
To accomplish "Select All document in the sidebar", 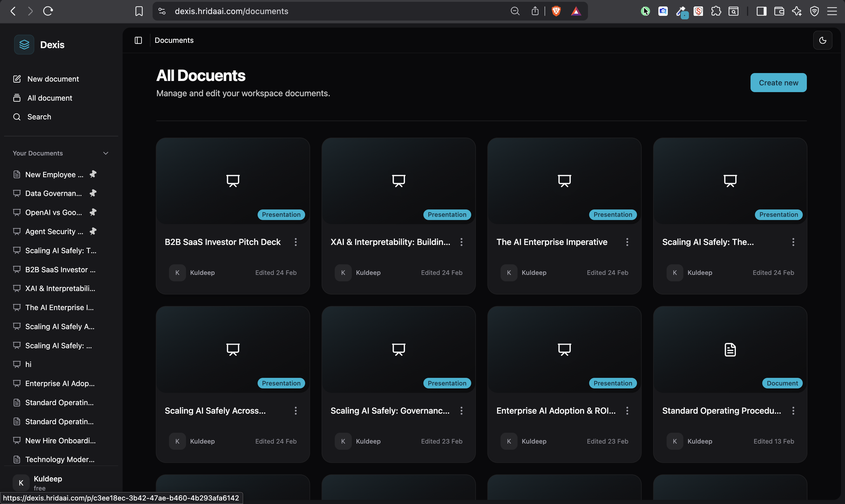I will [50, 98].
